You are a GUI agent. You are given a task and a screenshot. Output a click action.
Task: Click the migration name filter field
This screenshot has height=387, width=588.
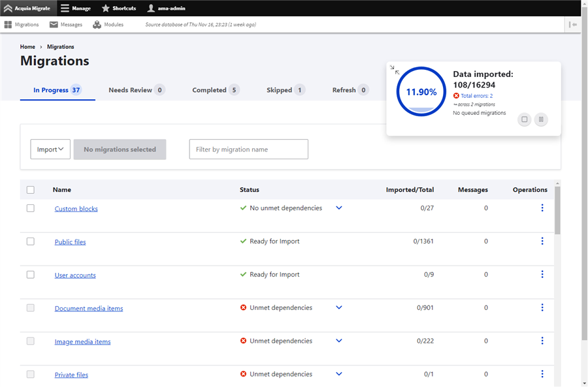coord(248,149)
